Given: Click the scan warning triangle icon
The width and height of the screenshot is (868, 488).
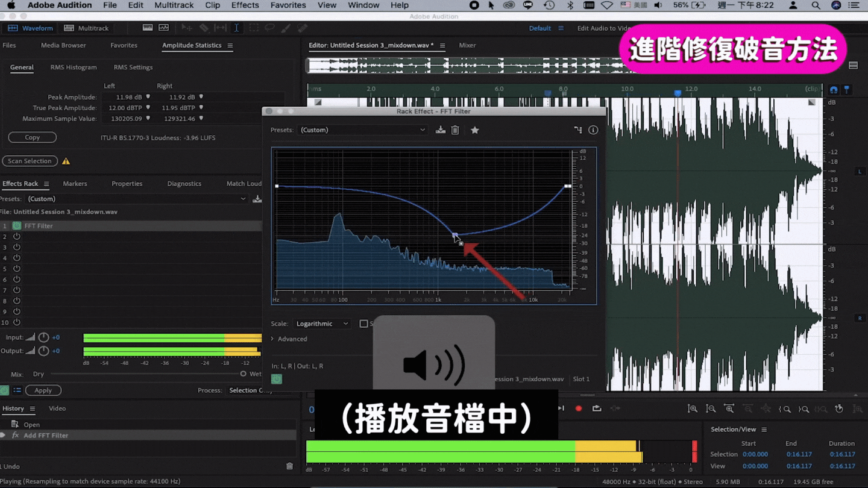Looking at the screenshot, I should tap(66, 161).
